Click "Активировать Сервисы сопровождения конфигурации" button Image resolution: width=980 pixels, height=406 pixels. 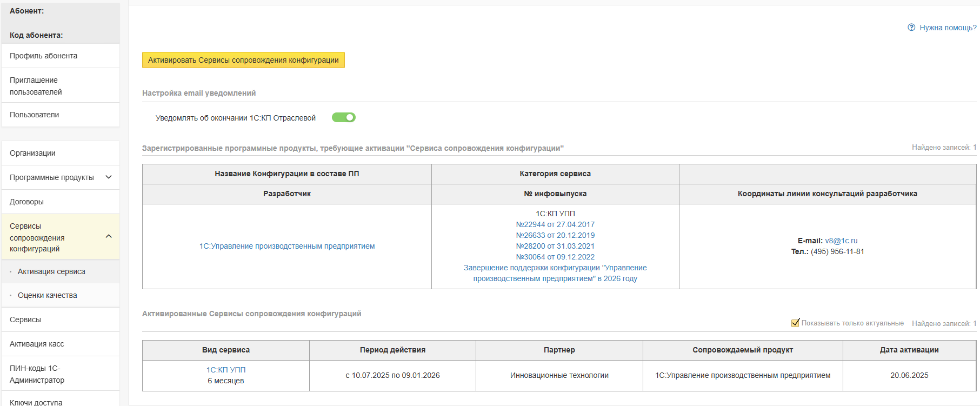[x=243, y=60]
